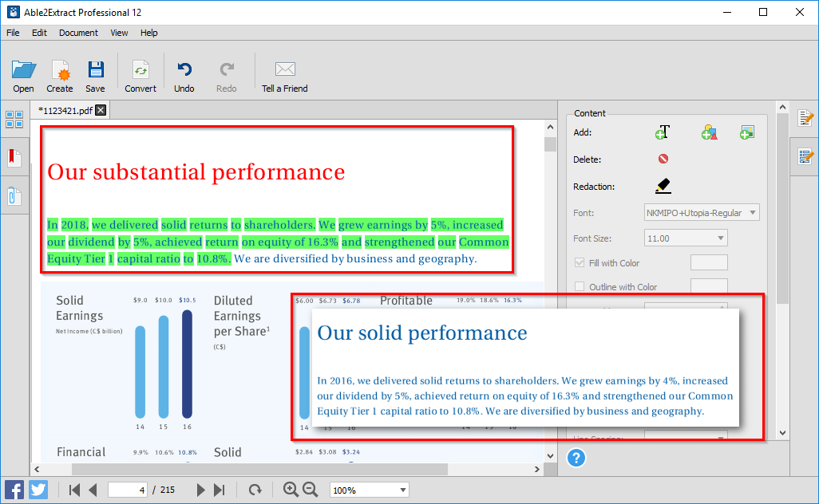
Task: Jump to the first page
Action: pos(74,490)
